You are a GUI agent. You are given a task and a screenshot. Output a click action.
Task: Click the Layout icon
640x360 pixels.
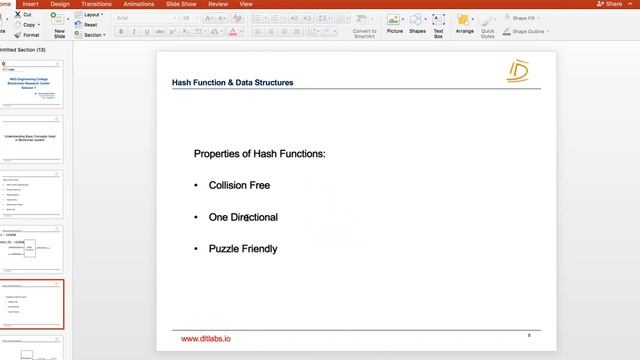pyautogui.click(x=78, y=15)
